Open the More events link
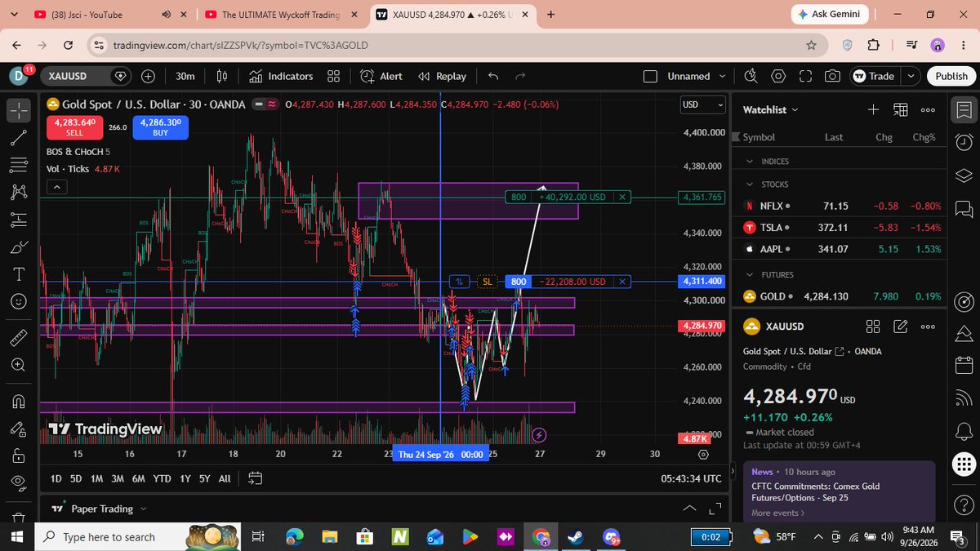Viewport: 980px width, 551px height. pyautogui.click(x=778, y=513)
